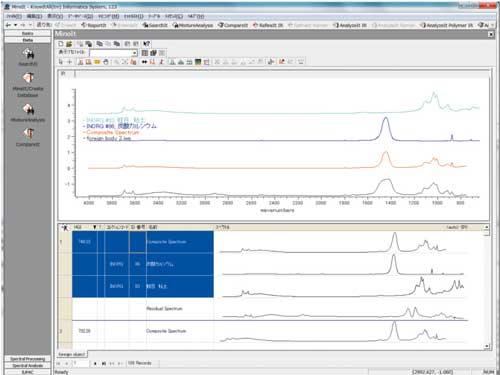The height and width of the screenshot is (375, 500).
Task: Click the help pointer question mark icon
Action: coord(147,44)
